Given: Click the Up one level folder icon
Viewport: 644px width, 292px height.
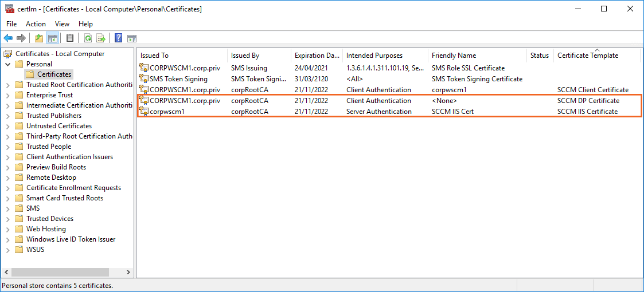Looking at the screenshot, I should click(x=38, y=38).
